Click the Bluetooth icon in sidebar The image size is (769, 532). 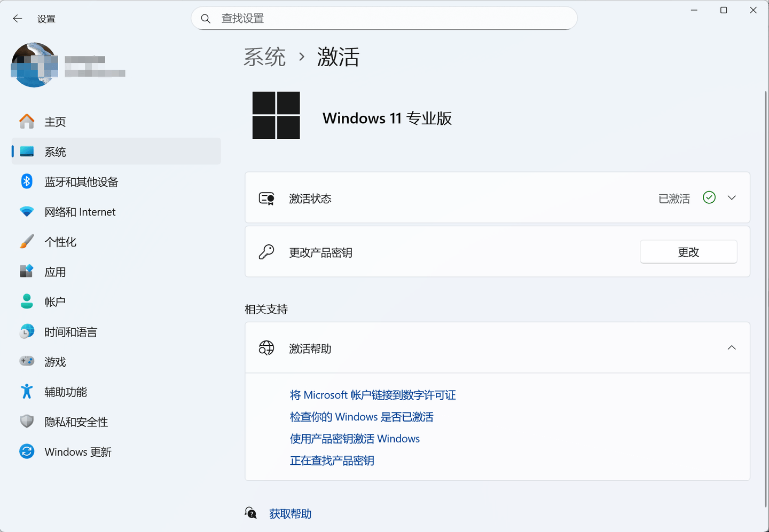coord(27,181)
